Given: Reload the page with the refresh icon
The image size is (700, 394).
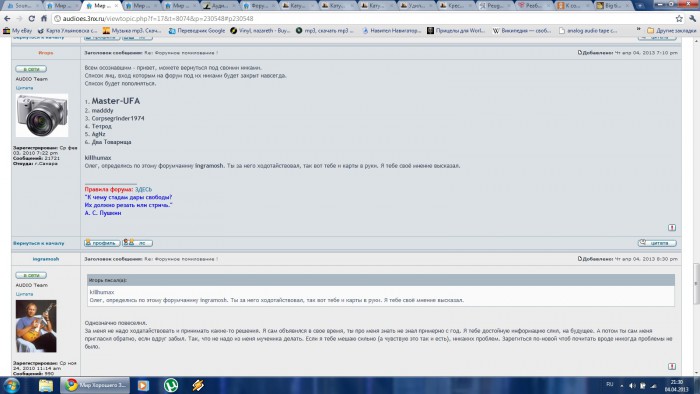Looking at the screenshot, I should pos(31,19).
